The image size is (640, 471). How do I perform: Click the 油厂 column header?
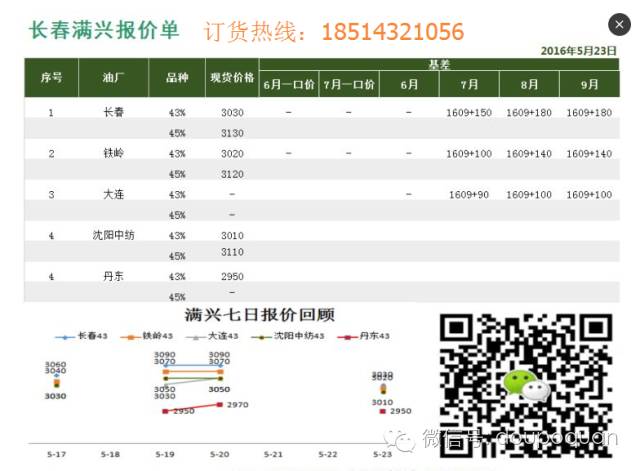click(x=113, y=78)
